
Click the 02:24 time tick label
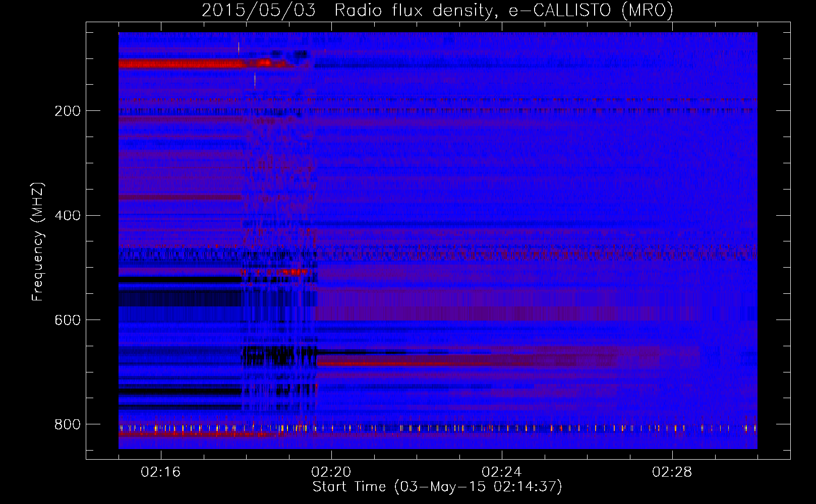point(502,472)
